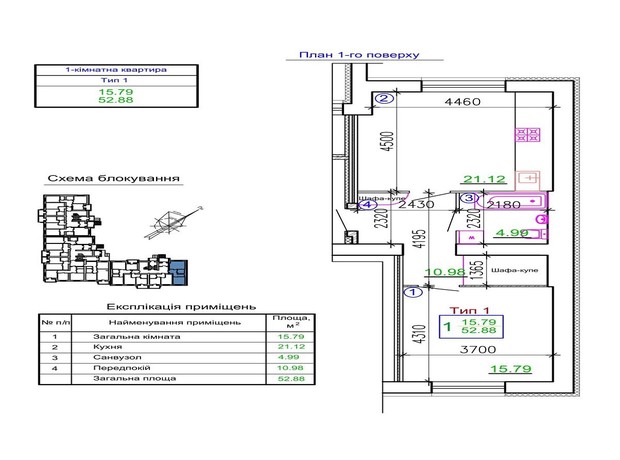Click "Тип 1" in the top-left table
The image size is (620, 460).
(x=114, y=80)
